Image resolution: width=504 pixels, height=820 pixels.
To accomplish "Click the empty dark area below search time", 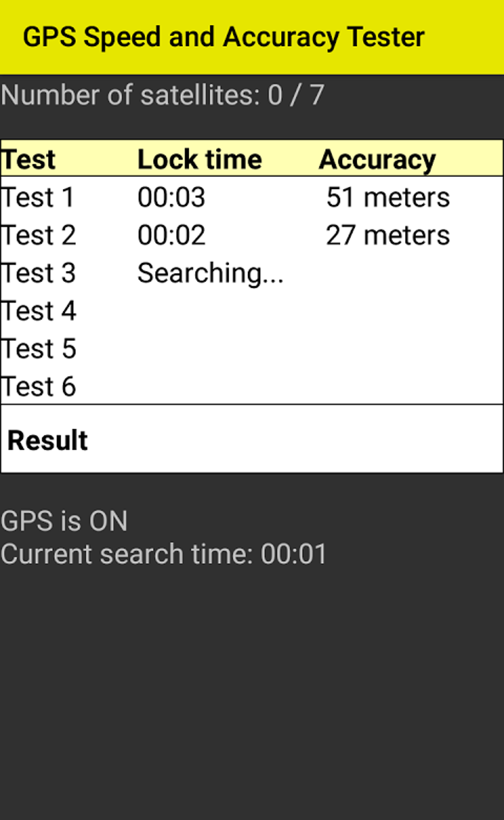I will (x=252, y=692).
